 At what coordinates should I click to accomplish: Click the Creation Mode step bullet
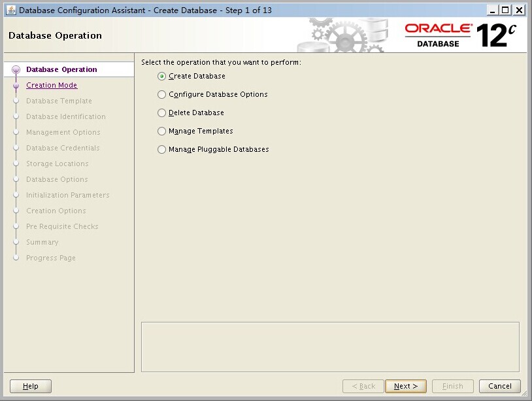pyautogui.click(x=16, y=85)
